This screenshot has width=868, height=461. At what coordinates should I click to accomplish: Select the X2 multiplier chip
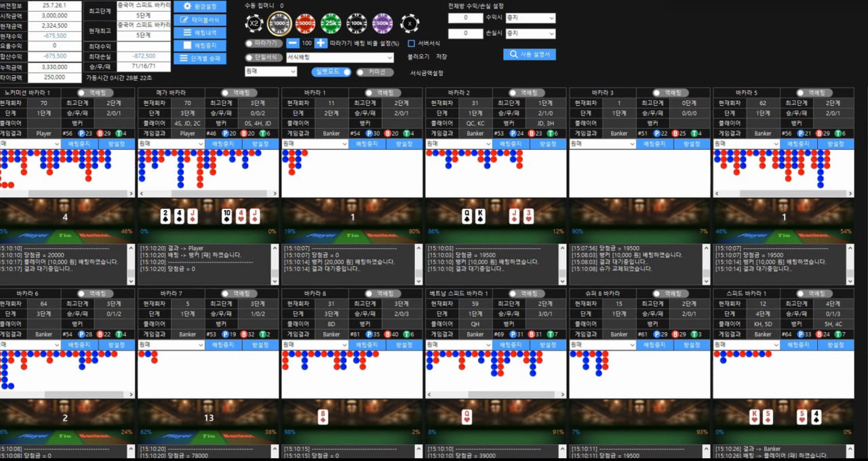[x=254, y=24]
